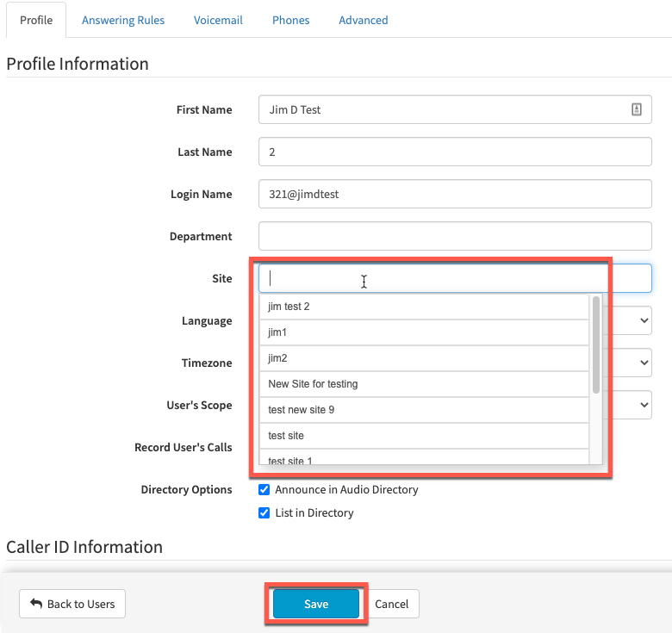Pick 'jim2' from the Site options

click(424, 358)
